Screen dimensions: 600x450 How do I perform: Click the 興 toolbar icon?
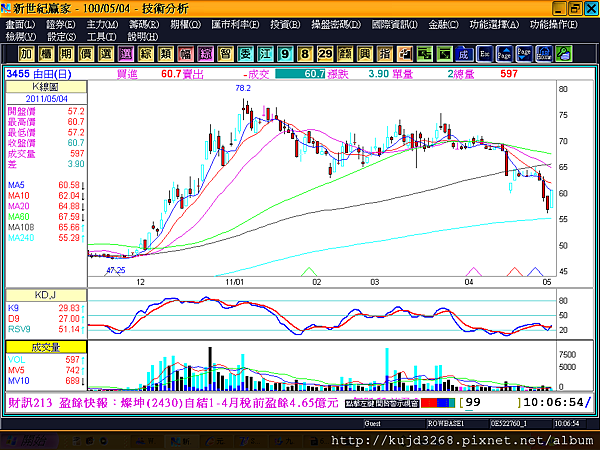[365, 54]
